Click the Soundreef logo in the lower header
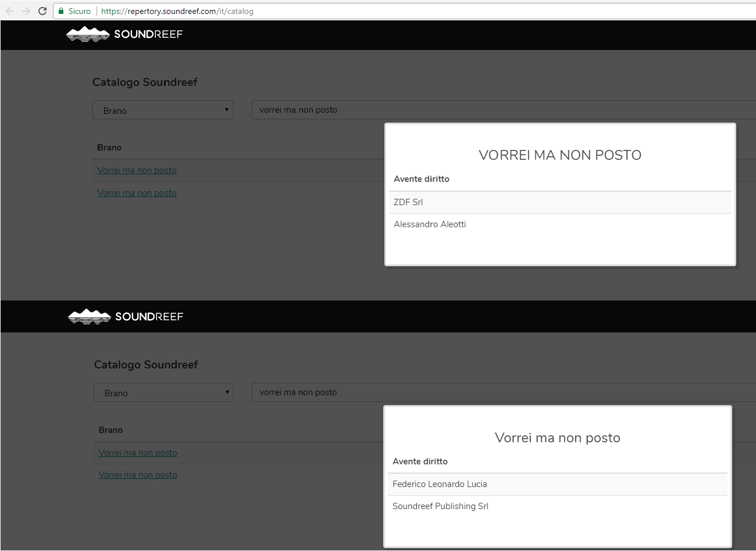This screenshot has width=756, height=551. click(x=126, y=317)
